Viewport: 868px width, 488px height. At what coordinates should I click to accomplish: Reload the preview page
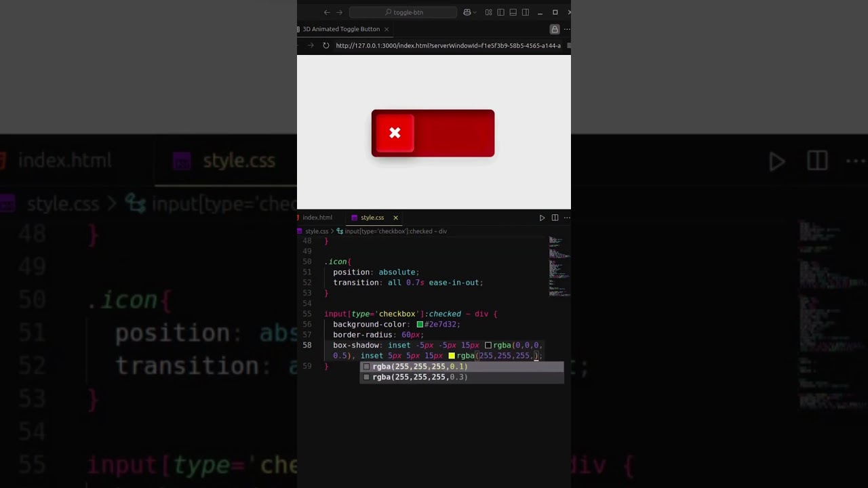tap(326, 45)
